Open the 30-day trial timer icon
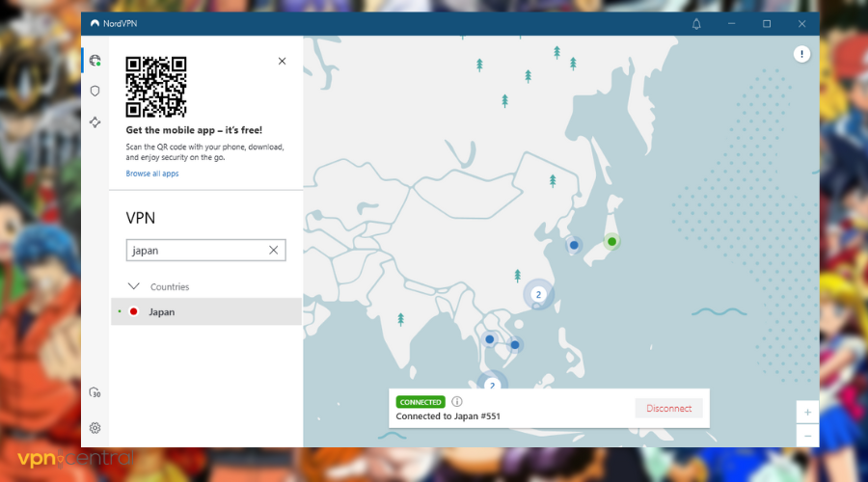This screenshot has height=482, width=868. [95, 393]
